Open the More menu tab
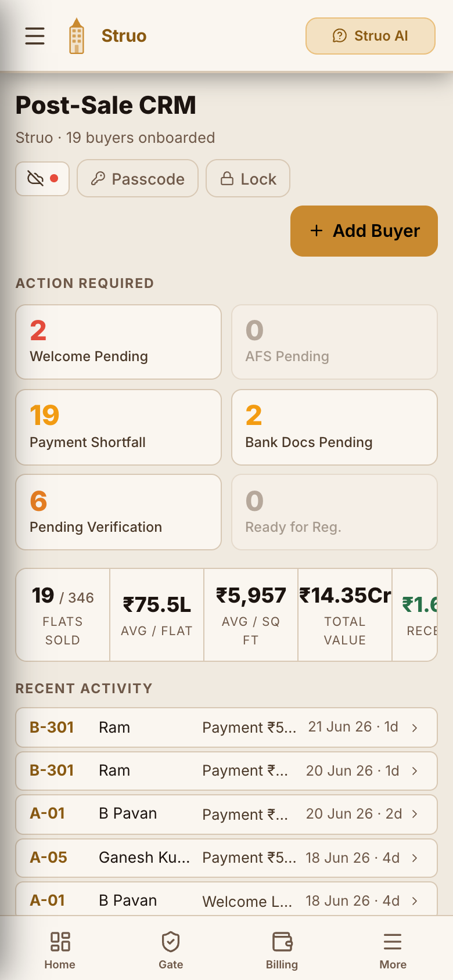The height and width of the screenshot is (980, 453). coord(393,950)
